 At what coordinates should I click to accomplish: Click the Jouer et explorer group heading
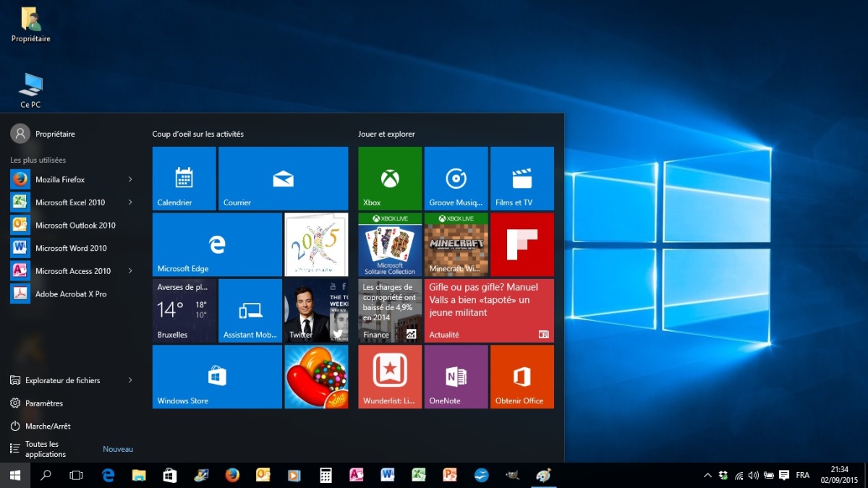pos(386,134)
